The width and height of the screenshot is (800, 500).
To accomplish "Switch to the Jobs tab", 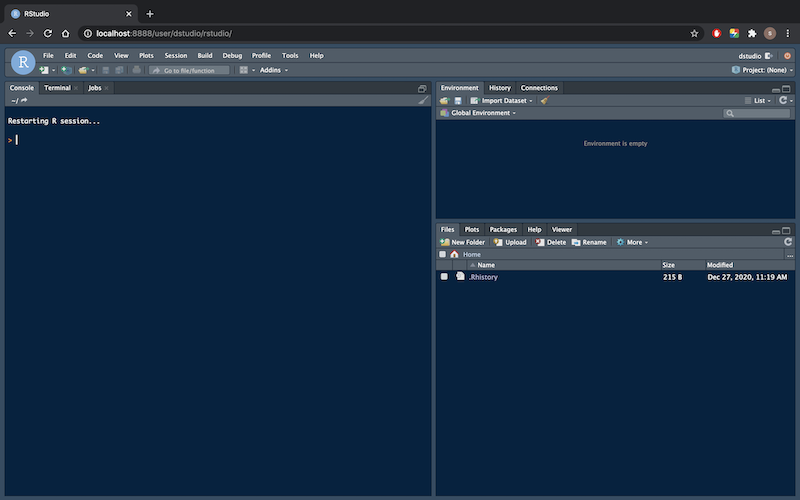I will click(x=94, y=88).
